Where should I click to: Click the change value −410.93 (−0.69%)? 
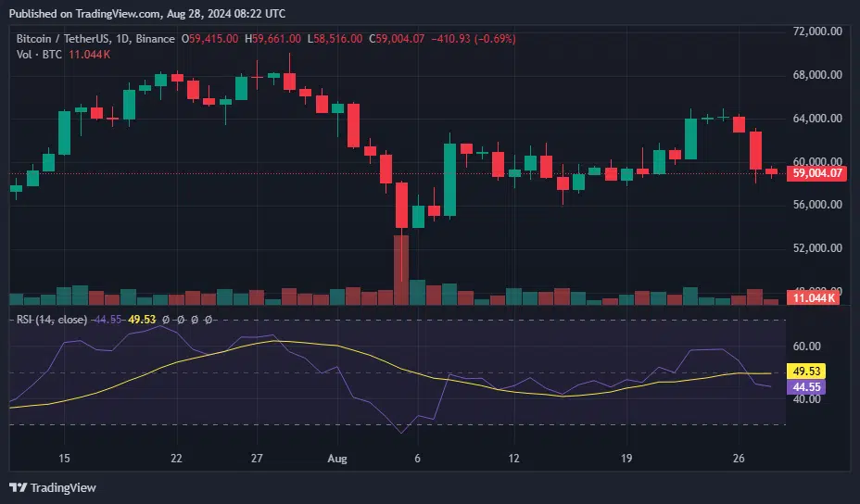click(474, 39)
